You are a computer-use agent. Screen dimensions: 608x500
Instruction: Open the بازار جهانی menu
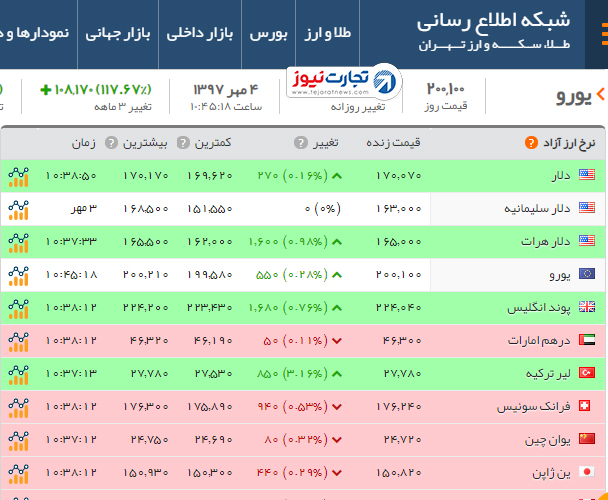pyautogui.click(x=118, y=34)
